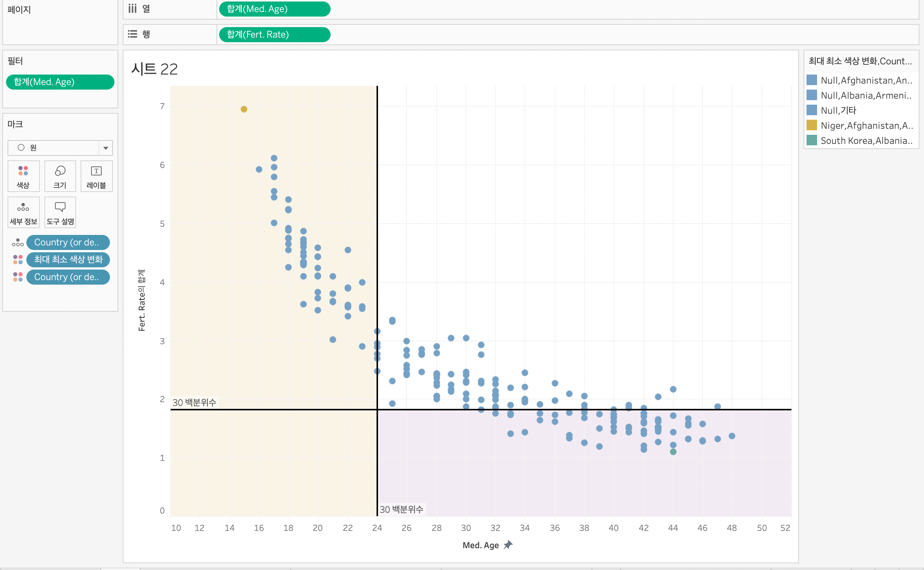Click the columns (열) shelf icon

[132, 9]
